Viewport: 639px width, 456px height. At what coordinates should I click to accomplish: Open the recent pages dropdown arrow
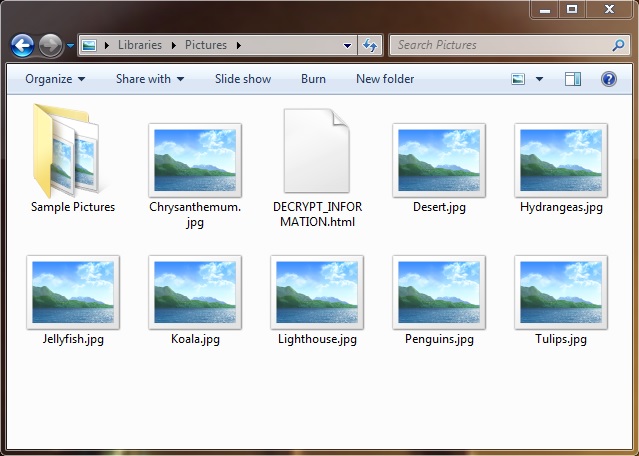point(70,46)
